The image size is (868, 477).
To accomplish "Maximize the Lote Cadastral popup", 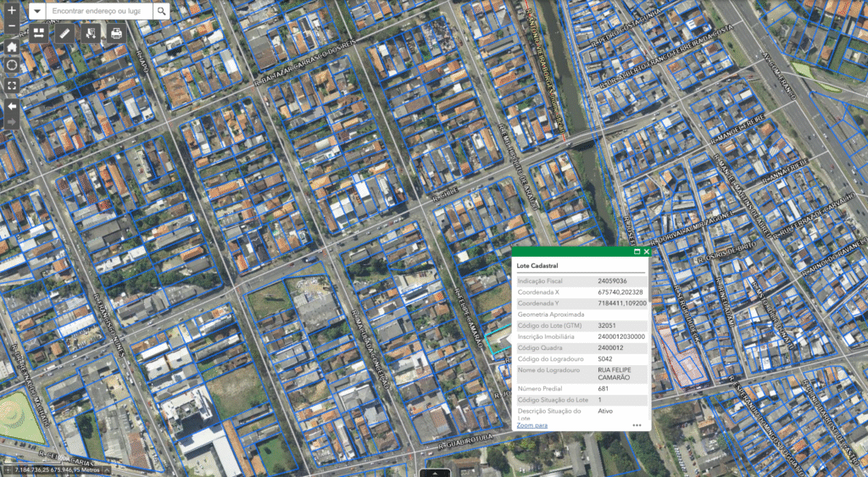I will [637, 252].
